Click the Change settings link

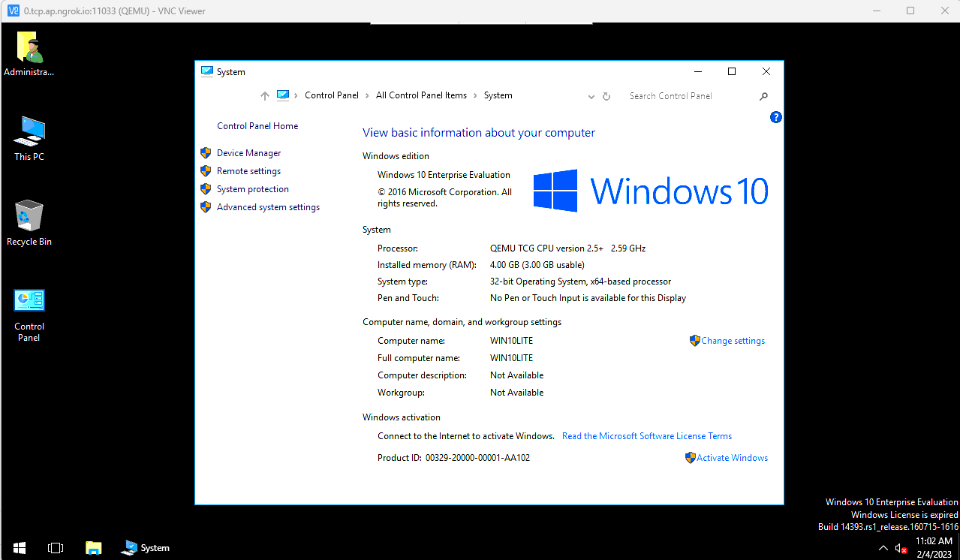pos(733,341)
